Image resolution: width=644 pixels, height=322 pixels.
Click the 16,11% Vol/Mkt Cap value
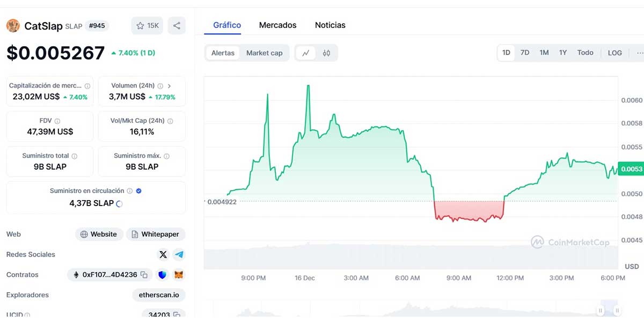coord(142,132)
